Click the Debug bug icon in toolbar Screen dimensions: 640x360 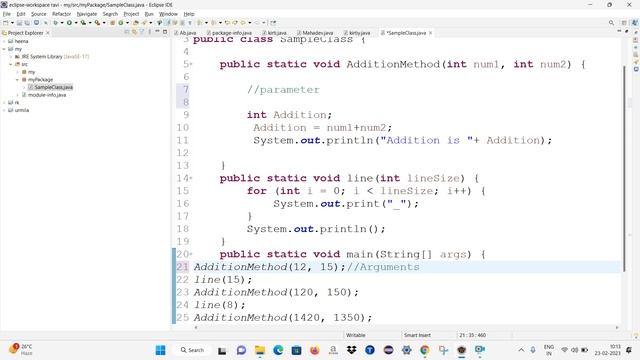tap(56, 23)
